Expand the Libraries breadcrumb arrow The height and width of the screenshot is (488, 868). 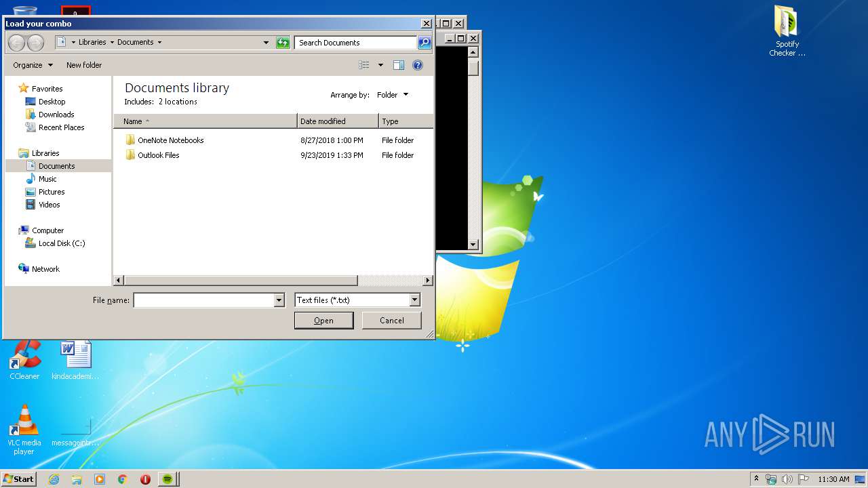pos(112,42)
